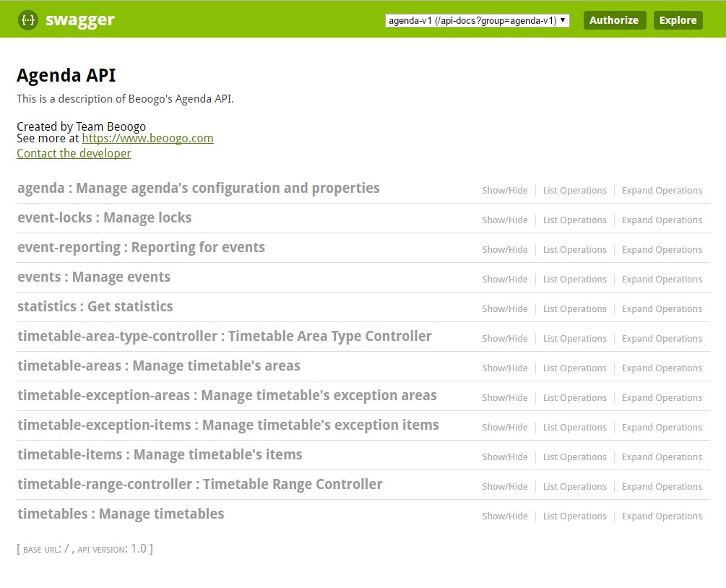Image resolution: width=726 pixels, height=588 pixels.
Task: Expand the timetable-exception-items heading
Action: (x=228, y=425)
